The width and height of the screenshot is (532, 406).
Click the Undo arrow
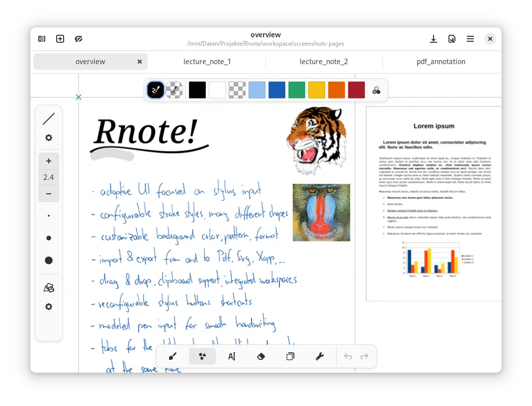coord(348,356)
